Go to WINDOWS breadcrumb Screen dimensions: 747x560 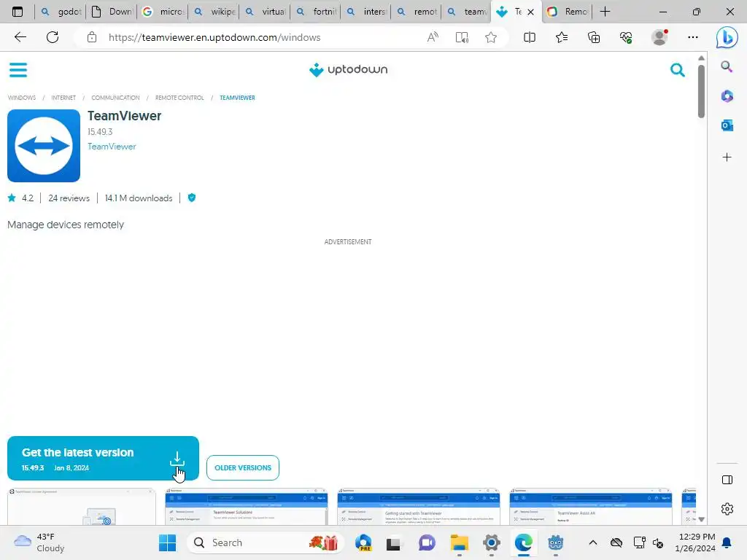[21, 98]
